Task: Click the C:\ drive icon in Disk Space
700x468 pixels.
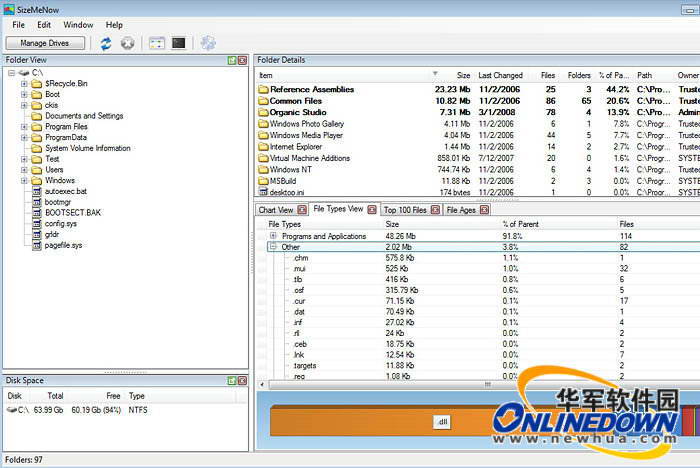Action: pos(12,410)
